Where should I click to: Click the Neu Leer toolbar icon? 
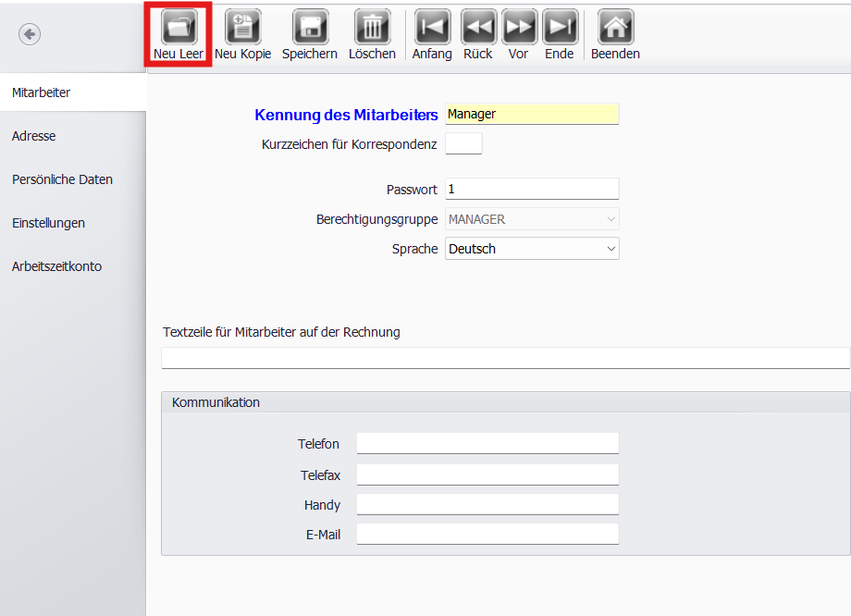tap(179, 28)
